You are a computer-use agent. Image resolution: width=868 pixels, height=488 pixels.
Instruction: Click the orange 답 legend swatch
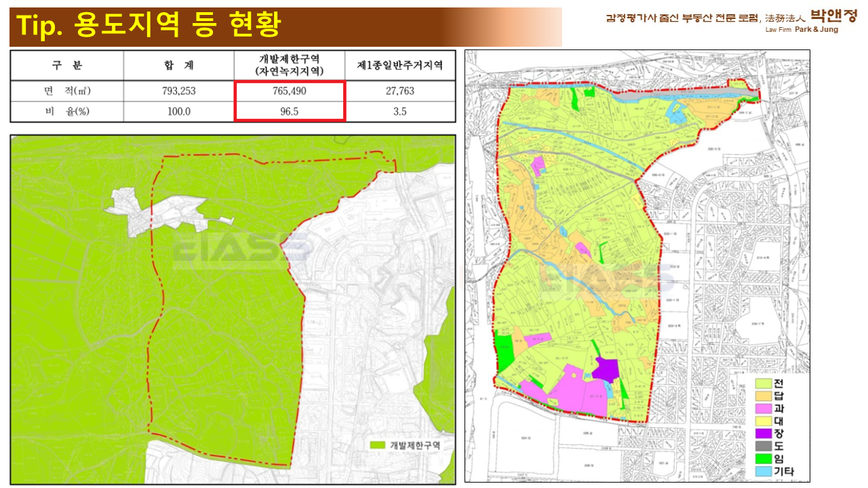[x=765, y=396]
